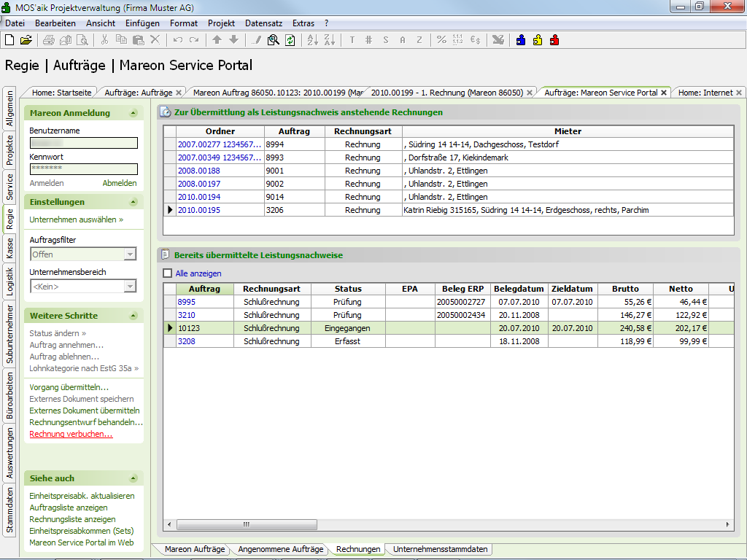Image resolution: width=747 pixels, height=560 pixels.
Task: Open 'Auftragsliste anzeigen' link
Action: [69, 507]
